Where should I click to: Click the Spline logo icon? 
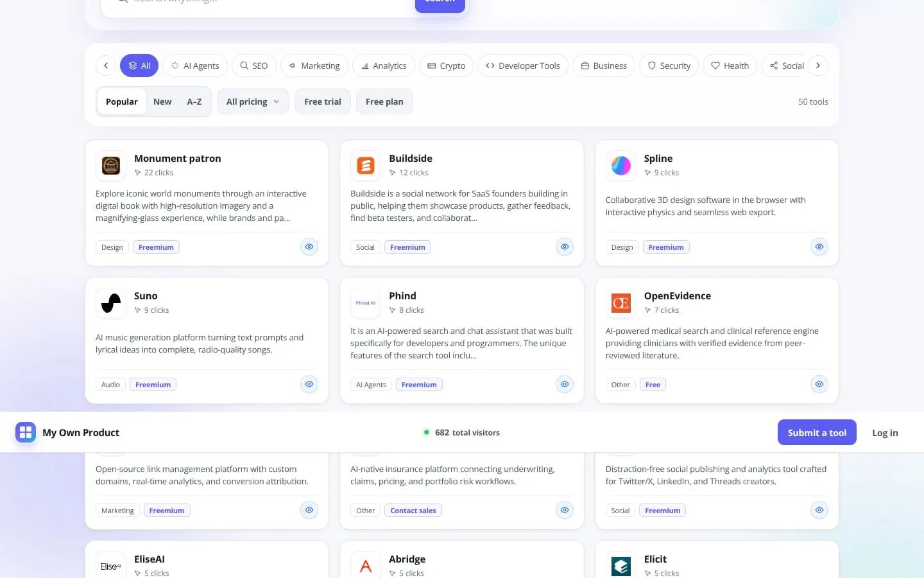pyautogui.click(x=620, y=166)
